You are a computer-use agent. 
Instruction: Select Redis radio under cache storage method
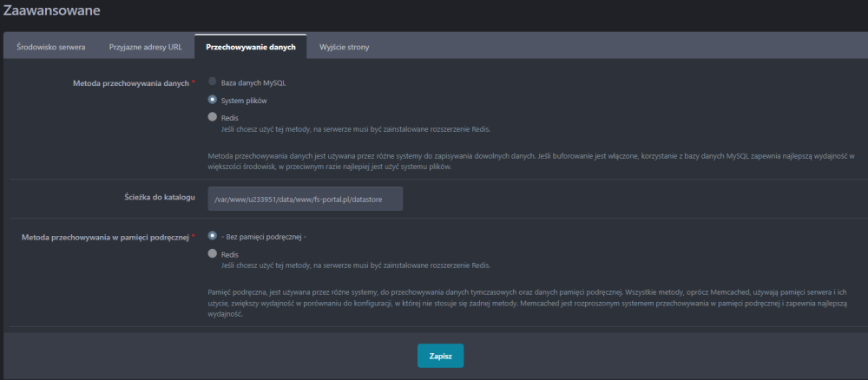click(x=213, y=254)
